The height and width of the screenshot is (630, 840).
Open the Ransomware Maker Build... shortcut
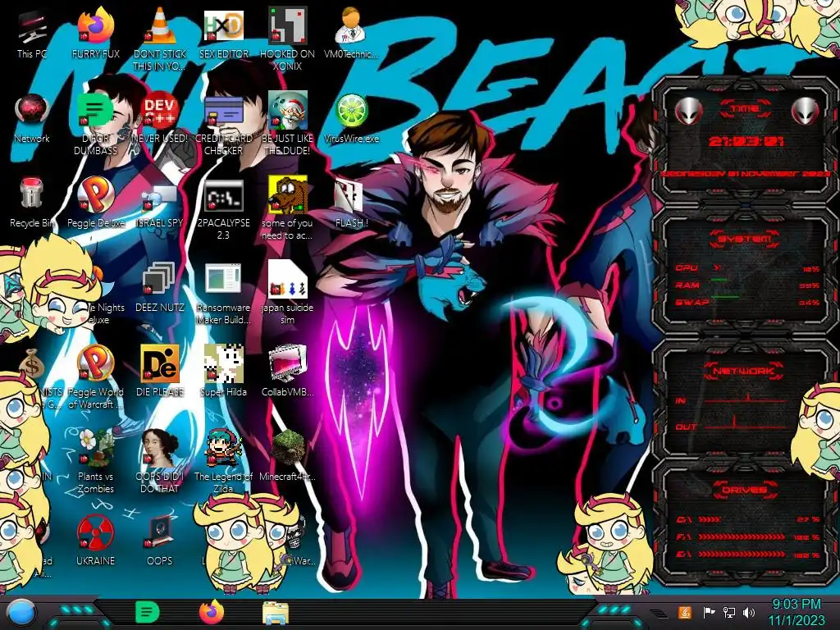[x=224, y=294]
